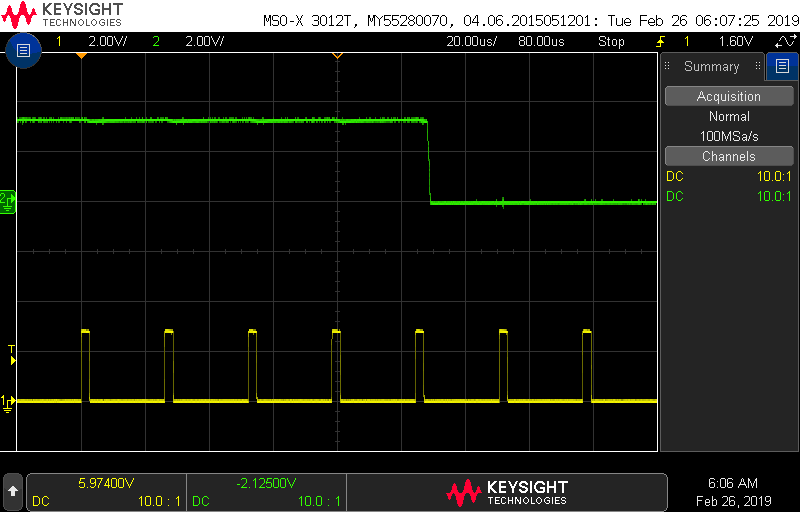Select the channel 2 ground level marker

(8, 201)
